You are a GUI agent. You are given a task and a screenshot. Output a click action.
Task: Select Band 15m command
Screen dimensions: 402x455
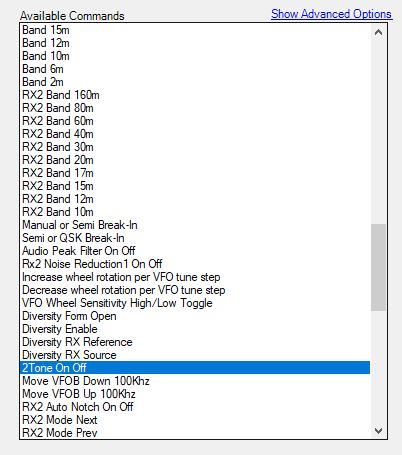click(x=195, y=30)
